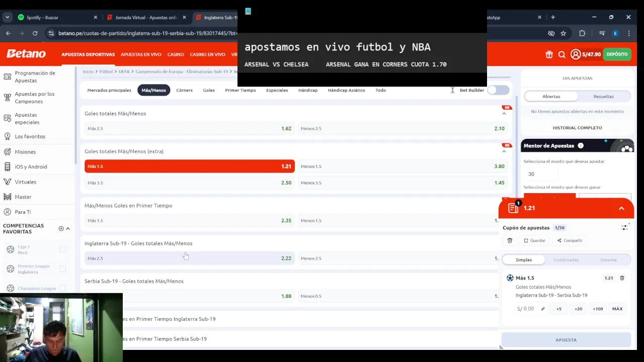644x362 pixels.
Task: Select Hándicap Asiático market tab
Action: pos(347,90)
